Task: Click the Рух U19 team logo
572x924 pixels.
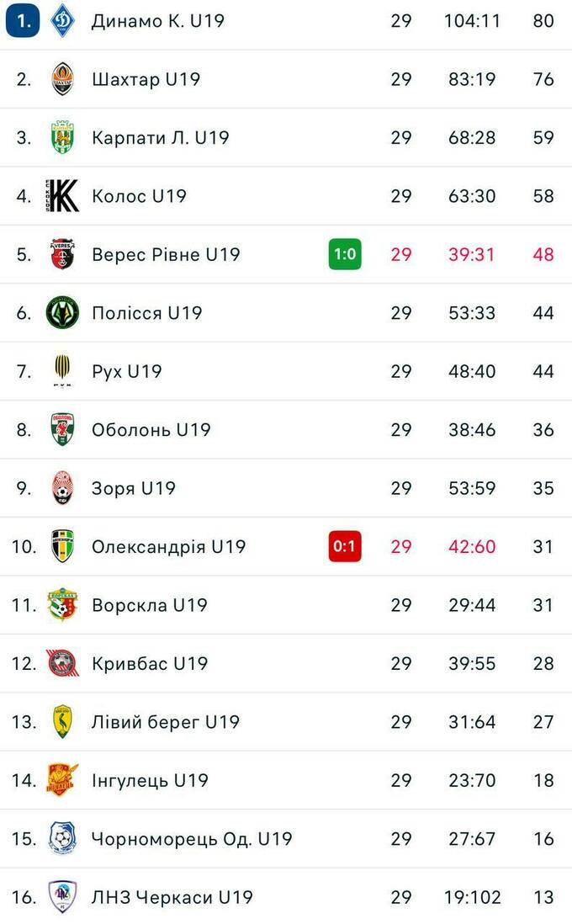Action: click(62, 371)
